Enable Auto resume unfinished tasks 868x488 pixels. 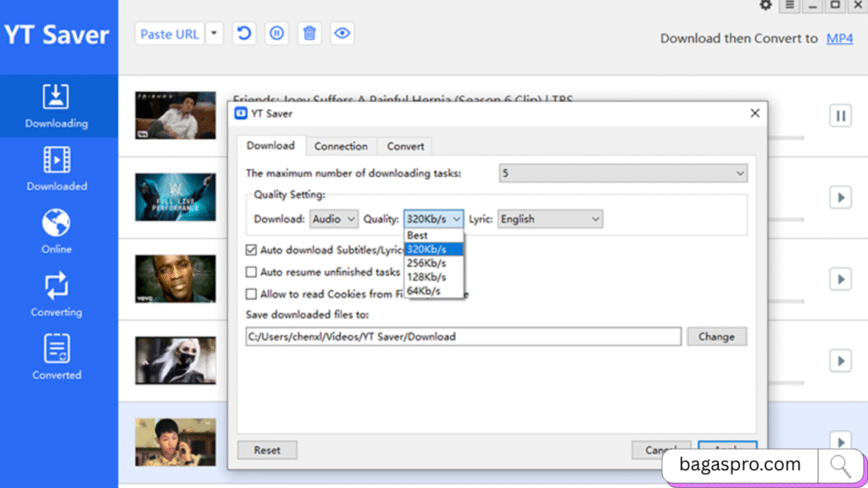click(x=251, y=272)
